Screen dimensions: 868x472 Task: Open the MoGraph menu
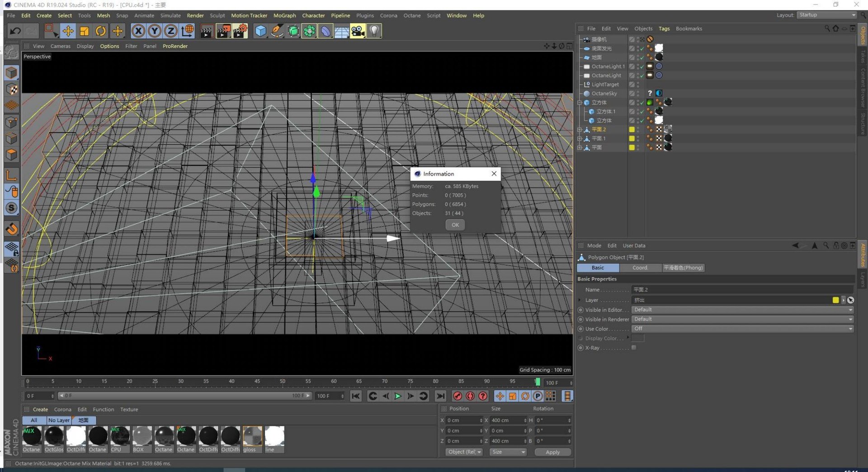284,15
